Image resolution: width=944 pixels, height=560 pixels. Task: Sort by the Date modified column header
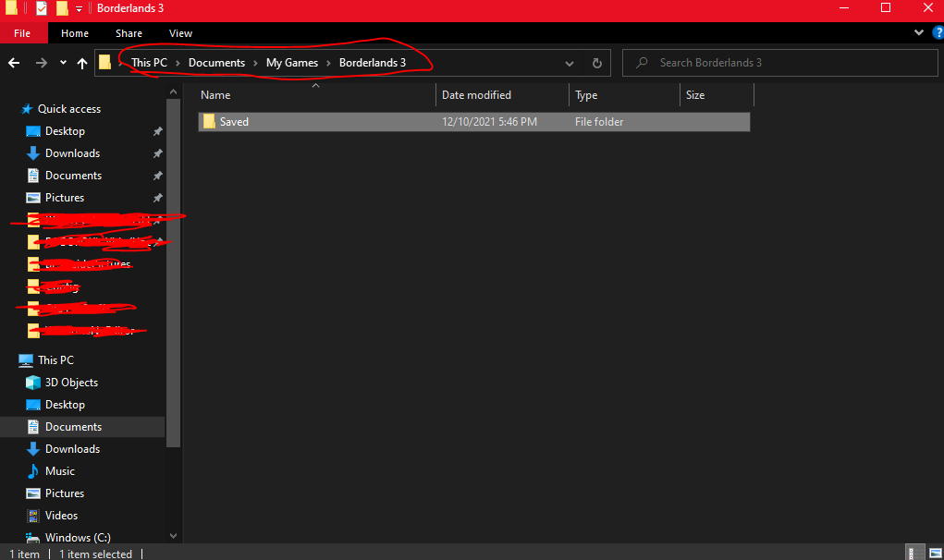pyautogui.click(x=476, y=95)
